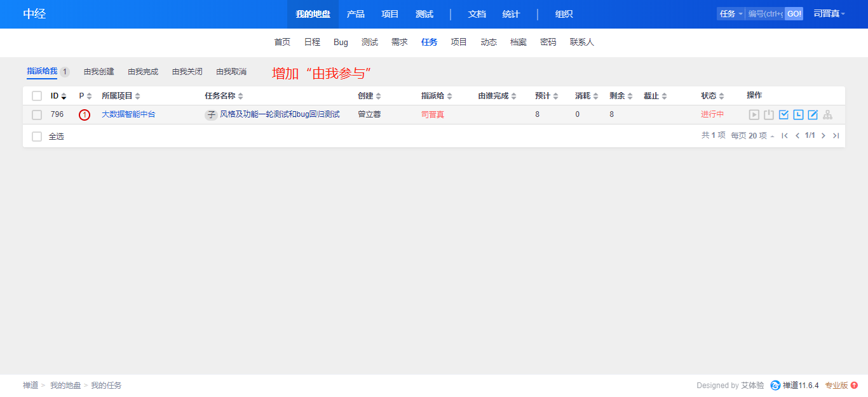Open the Bug submenu item
The width and height of the screenshot is (868, 397).
(341, 42)
